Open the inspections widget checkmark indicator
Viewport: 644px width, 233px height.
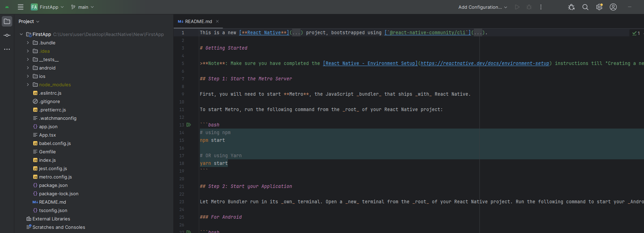pos(636,33)
